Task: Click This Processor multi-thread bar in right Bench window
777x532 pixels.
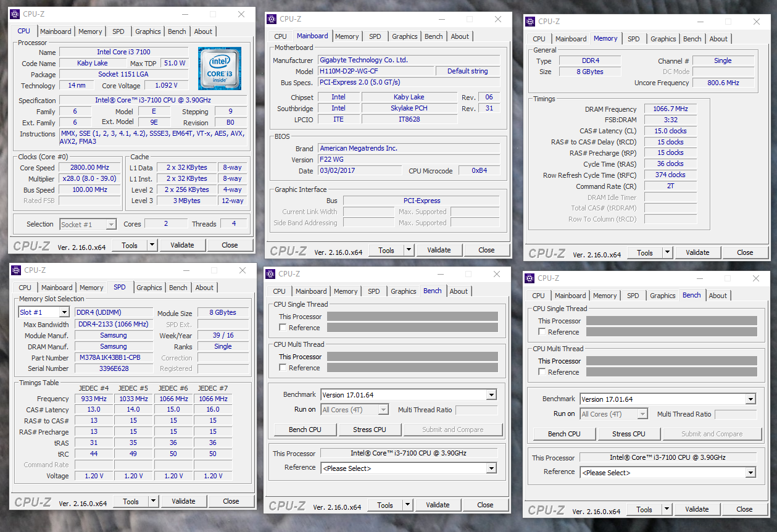Action: click(671, 361)
